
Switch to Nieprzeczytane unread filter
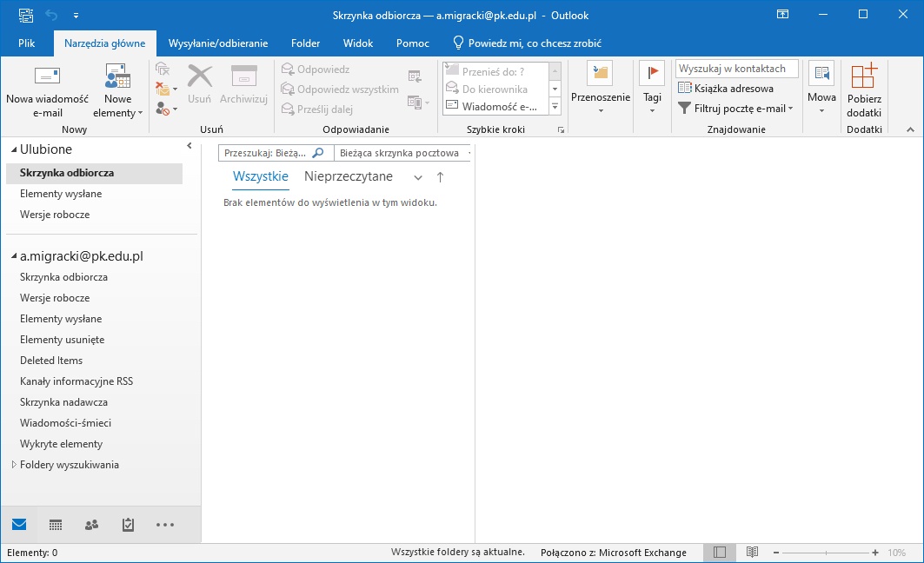pos(348,176)
